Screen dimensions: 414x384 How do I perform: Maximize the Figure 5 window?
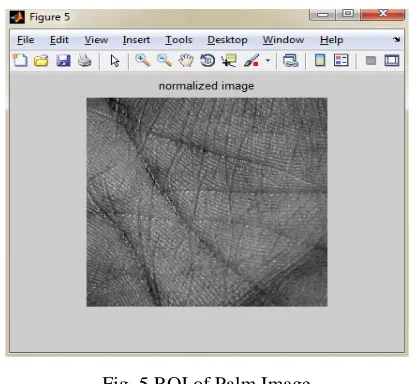pos(348,14)
